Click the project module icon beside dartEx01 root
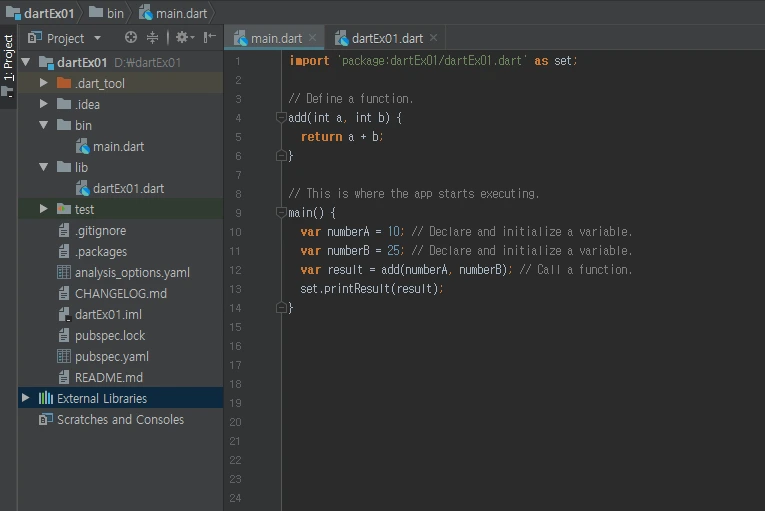Screen dimensions: 765x511 46,62
